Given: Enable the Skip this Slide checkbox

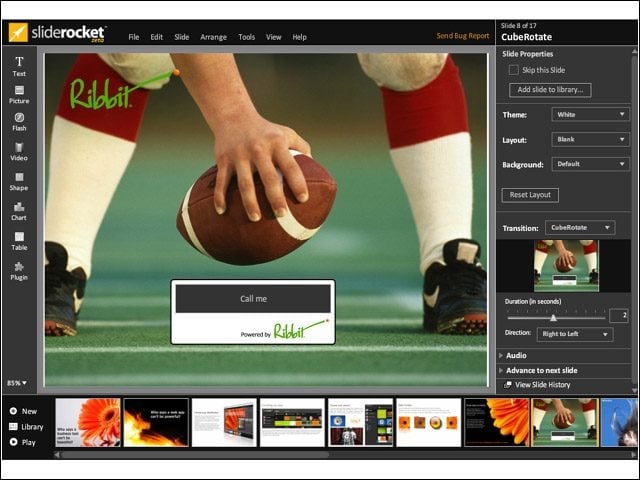Looking at the screenshot, I should click(x=513, y=70).
